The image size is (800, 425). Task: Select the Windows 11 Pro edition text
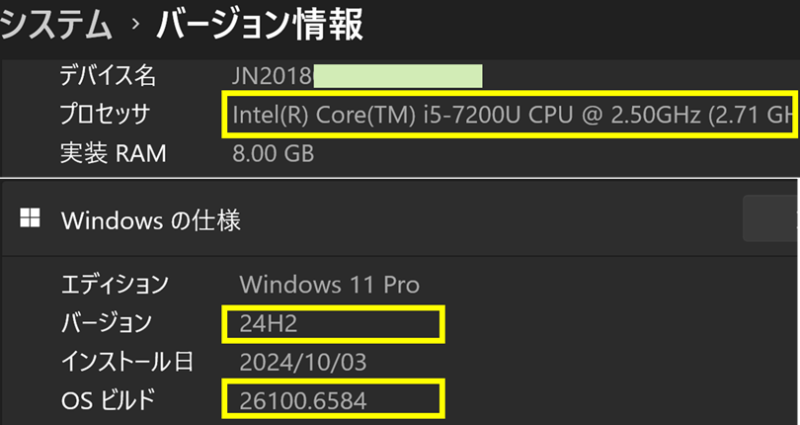329,284
